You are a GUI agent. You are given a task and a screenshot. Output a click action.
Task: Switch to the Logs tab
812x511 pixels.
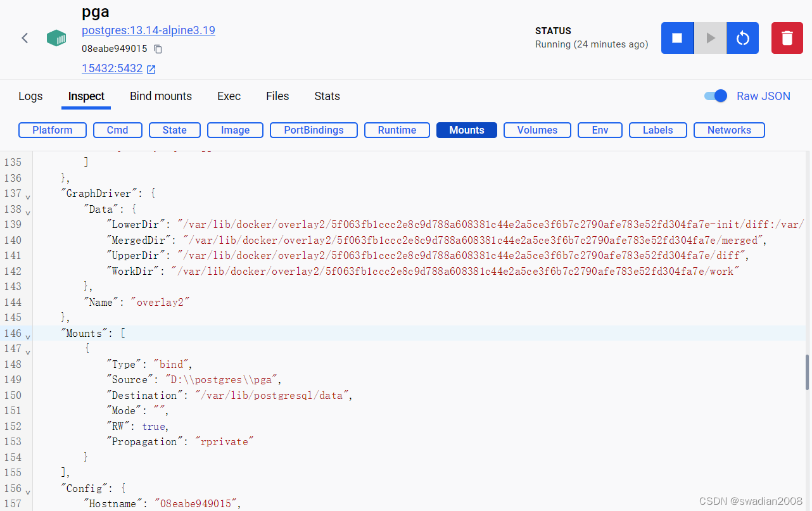[x=30, y=96]
